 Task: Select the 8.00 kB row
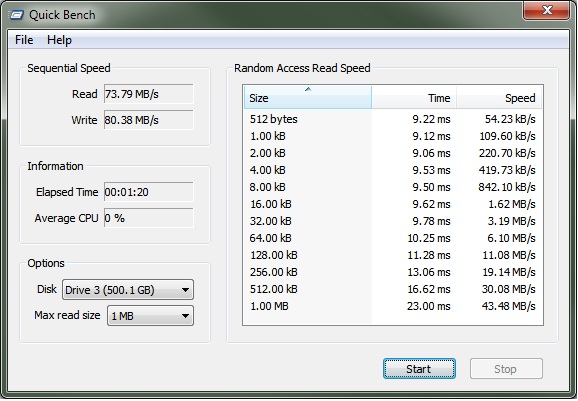(393, 187)
